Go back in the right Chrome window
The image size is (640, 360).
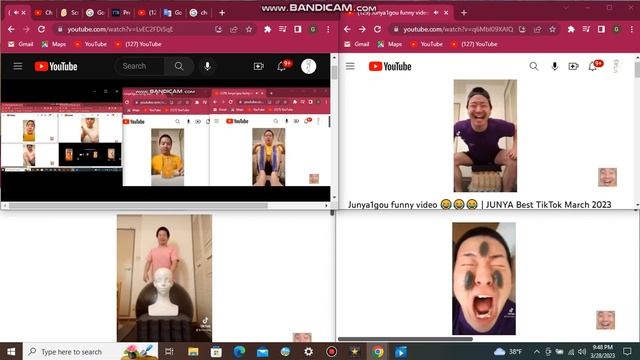(x=347, y=29)
